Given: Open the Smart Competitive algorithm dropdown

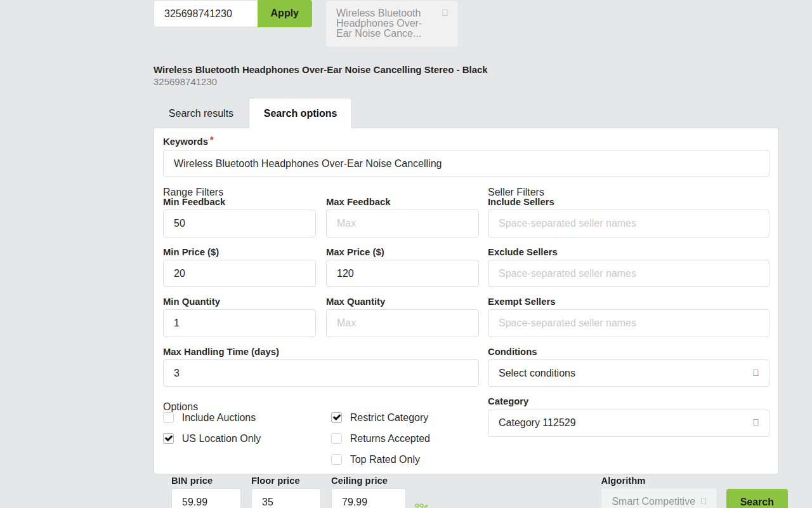Looking at the screenshot, I should (658, 500).
